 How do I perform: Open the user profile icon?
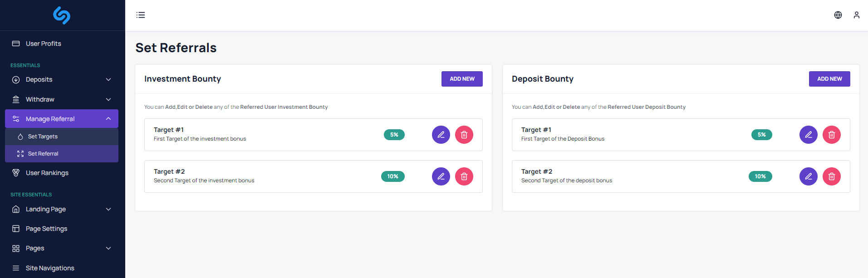point(856,15)
